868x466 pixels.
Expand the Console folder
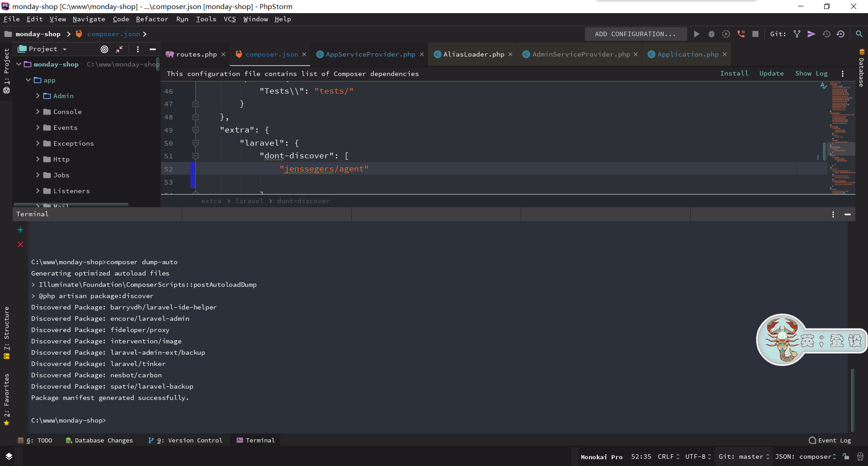[38, 112]
